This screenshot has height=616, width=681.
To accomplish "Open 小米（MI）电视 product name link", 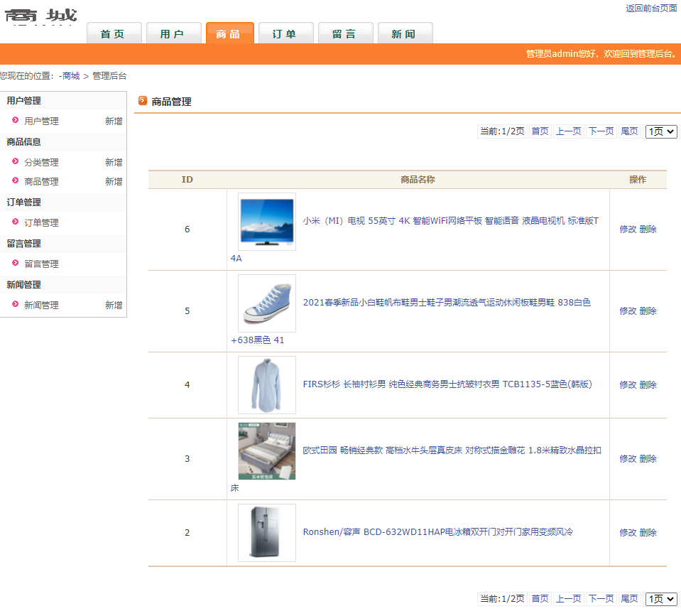I will [451, 221].
